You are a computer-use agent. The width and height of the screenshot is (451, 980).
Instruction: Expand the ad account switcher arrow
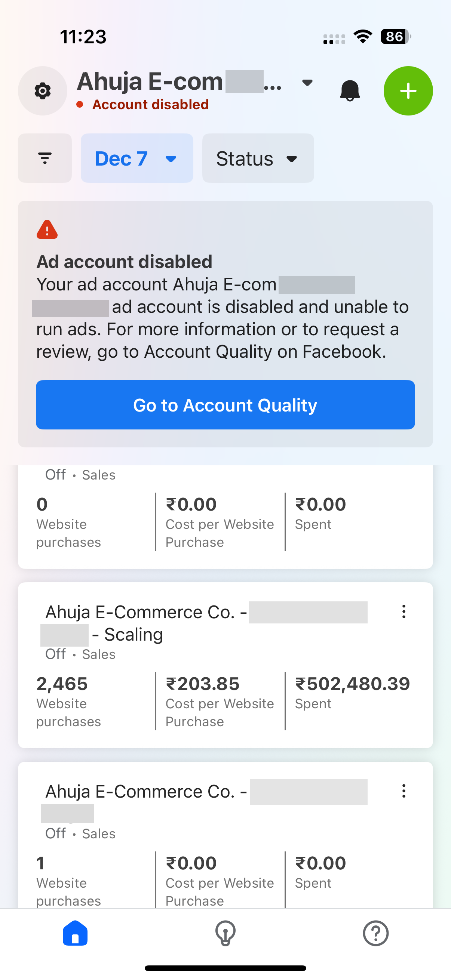[x=307, y=83]
